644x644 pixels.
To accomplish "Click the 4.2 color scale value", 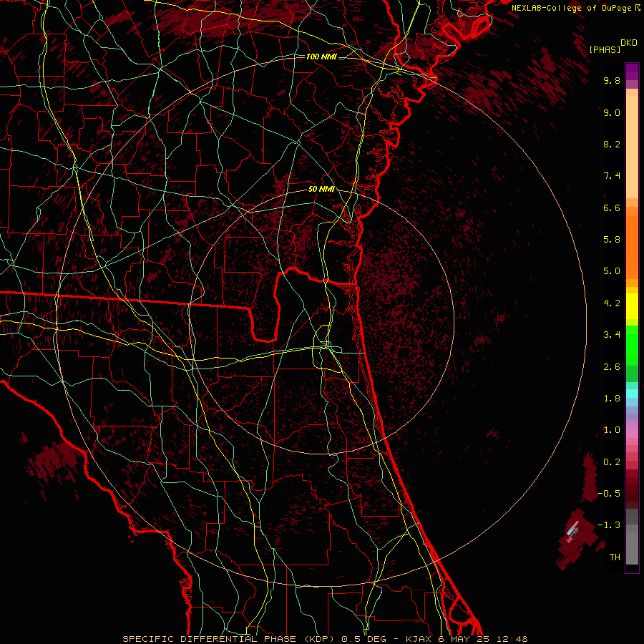I will click(x=612, y=303).
